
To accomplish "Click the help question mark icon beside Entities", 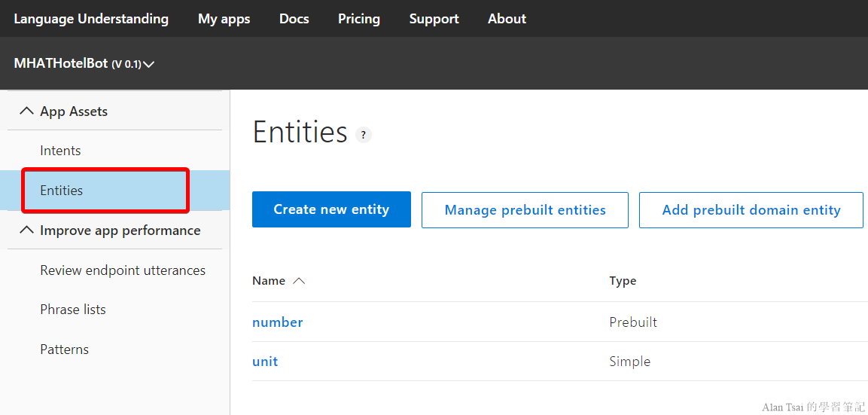I will pyautogui.click(x=364, y=136).
